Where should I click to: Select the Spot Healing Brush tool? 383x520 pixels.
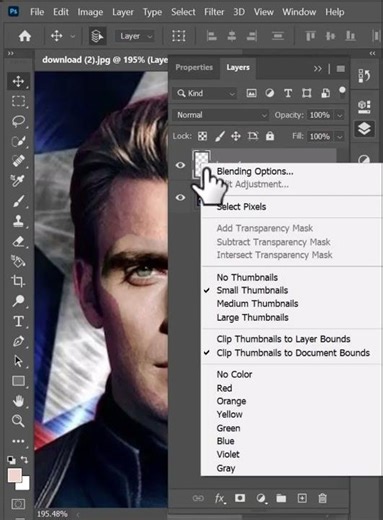[x=18, y=161]
